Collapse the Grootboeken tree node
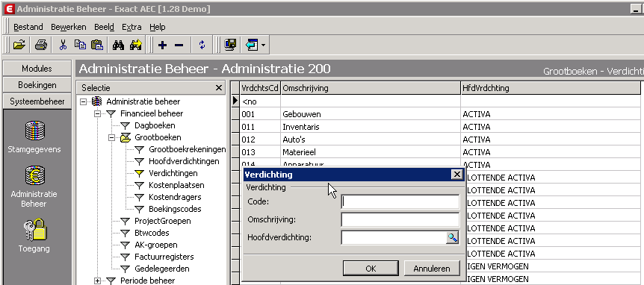Screen dimensions: 644x285 112,138
